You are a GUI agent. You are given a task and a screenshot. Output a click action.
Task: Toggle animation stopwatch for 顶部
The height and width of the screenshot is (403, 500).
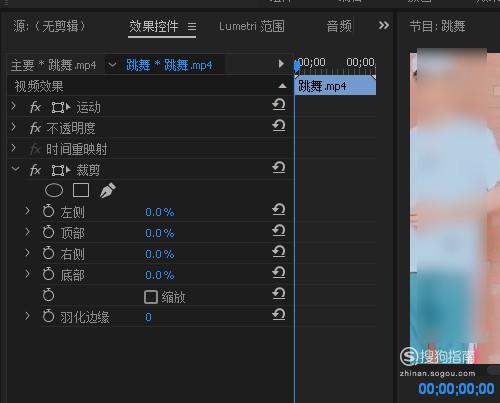tap(48, 232)
